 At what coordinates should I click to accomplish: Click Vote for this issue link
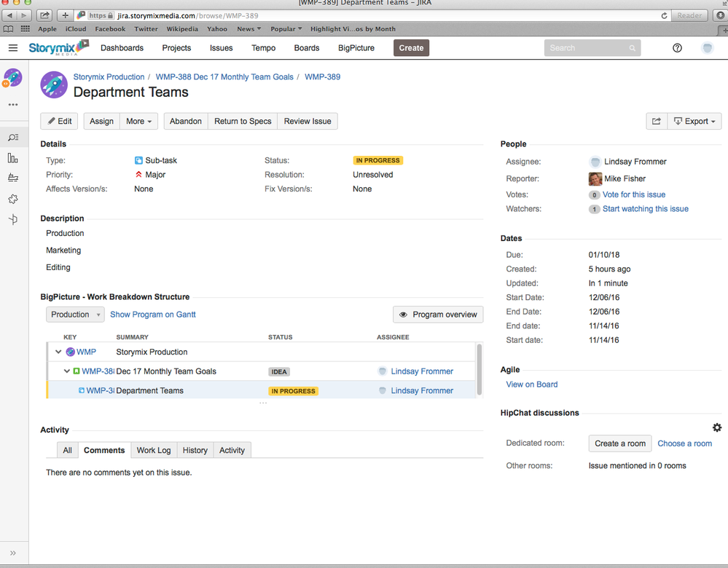[x=634, y=194]
